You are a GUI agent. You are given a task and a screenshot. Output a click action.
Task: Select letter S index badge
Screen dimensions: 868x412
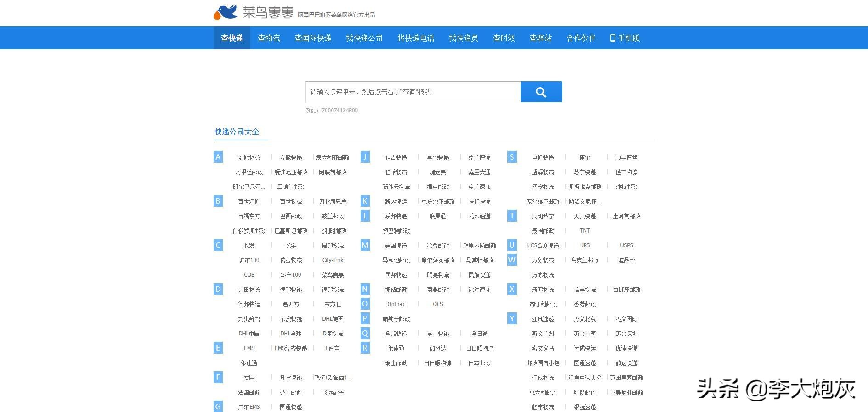coord(512,157)
